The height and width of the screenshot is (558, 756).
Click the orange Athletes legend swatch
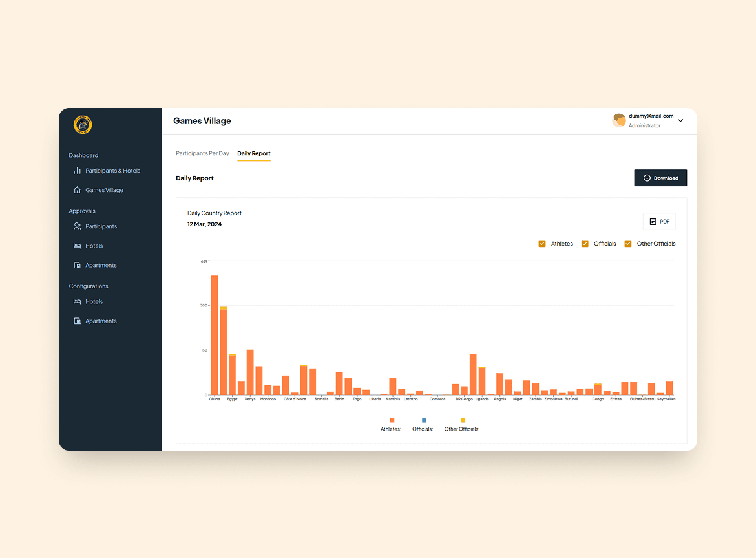[392, 420]
